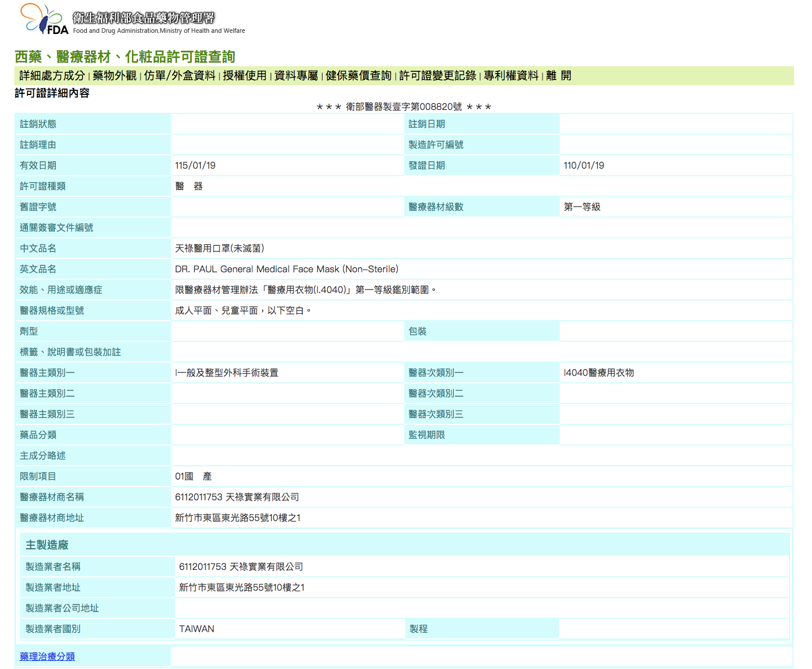Open the 藥物外觀 menu item
812x669 pixels.
coord(115,75)
